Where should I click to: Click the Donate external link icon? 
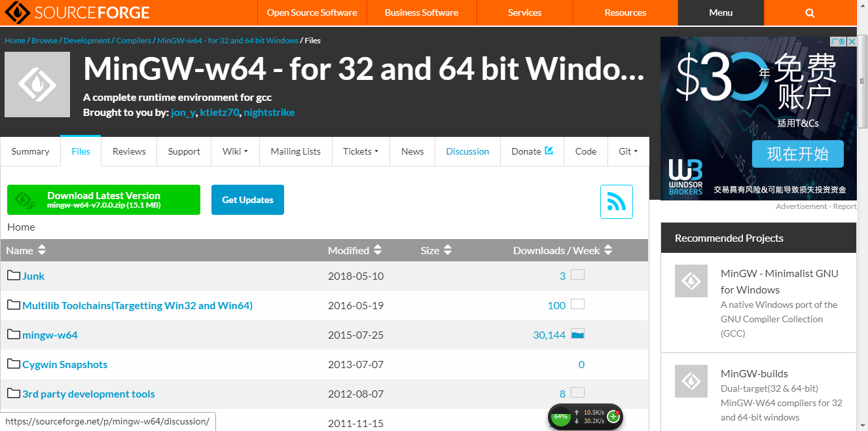pyautogui.click(x=549, y=150)
